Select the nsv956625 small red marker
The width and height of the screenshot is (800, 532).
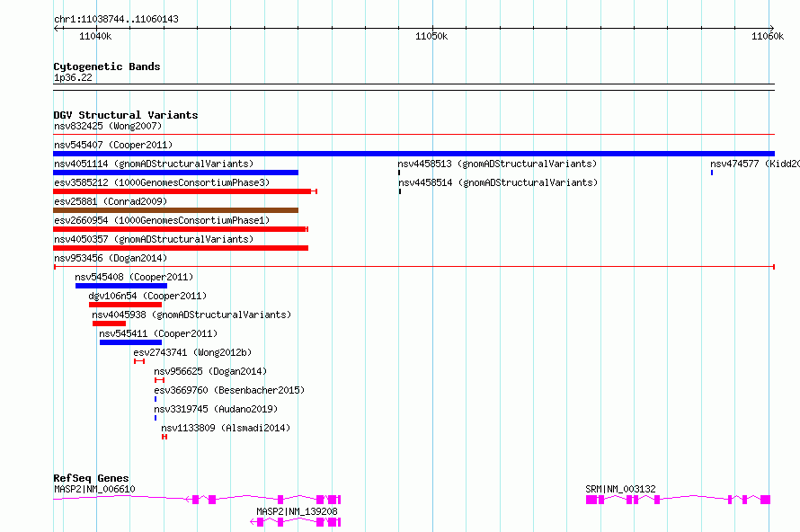159,380
